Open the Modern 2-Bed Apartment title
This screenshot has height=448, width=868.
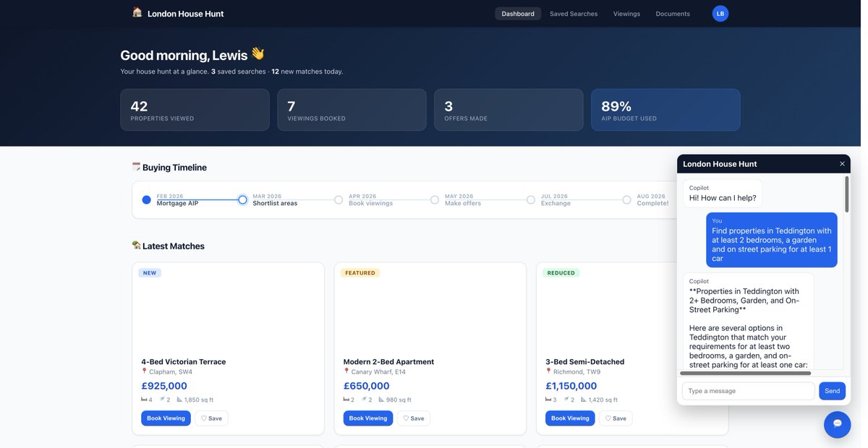388,361
